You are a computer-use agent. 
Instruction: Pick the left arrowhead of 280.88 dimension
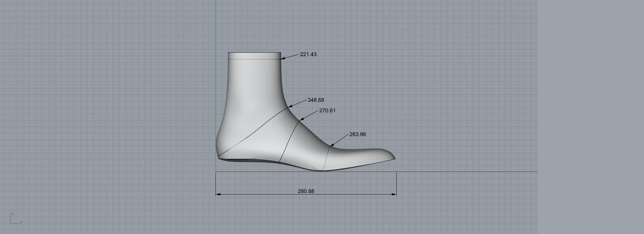pos(218,194)
